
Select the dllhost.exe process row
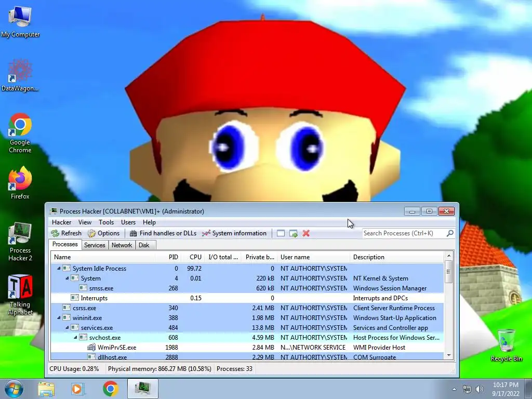[247, 356]
